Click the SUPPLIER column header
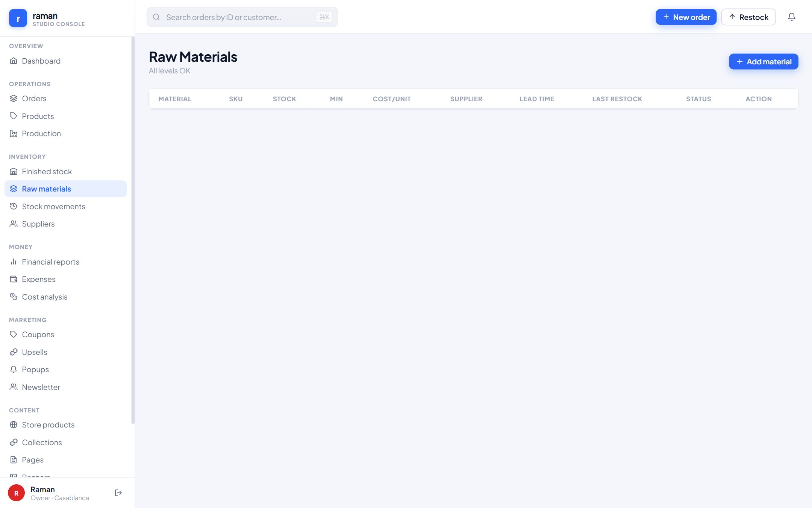The image size is (812, 508). 466,99
